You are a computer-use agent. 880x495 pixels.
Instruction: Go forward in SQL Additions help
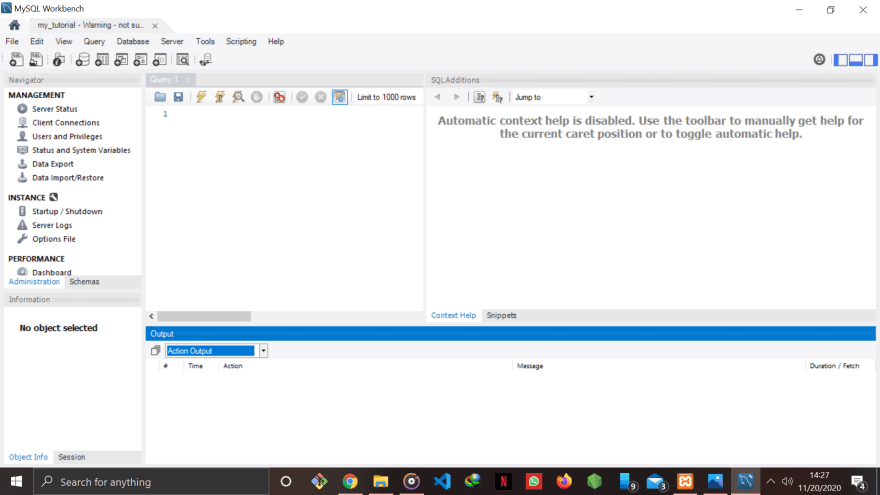tap(457, 97)
